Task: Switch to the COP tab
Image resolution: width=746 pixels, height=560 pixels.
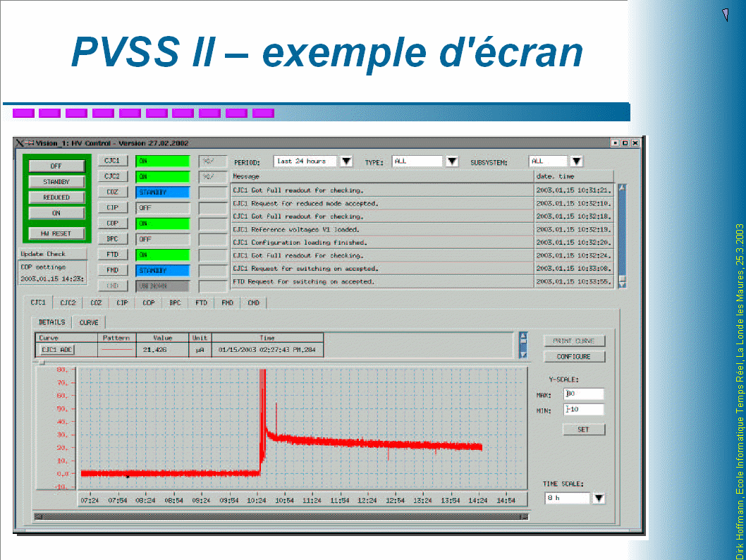Action: [149, 303]
